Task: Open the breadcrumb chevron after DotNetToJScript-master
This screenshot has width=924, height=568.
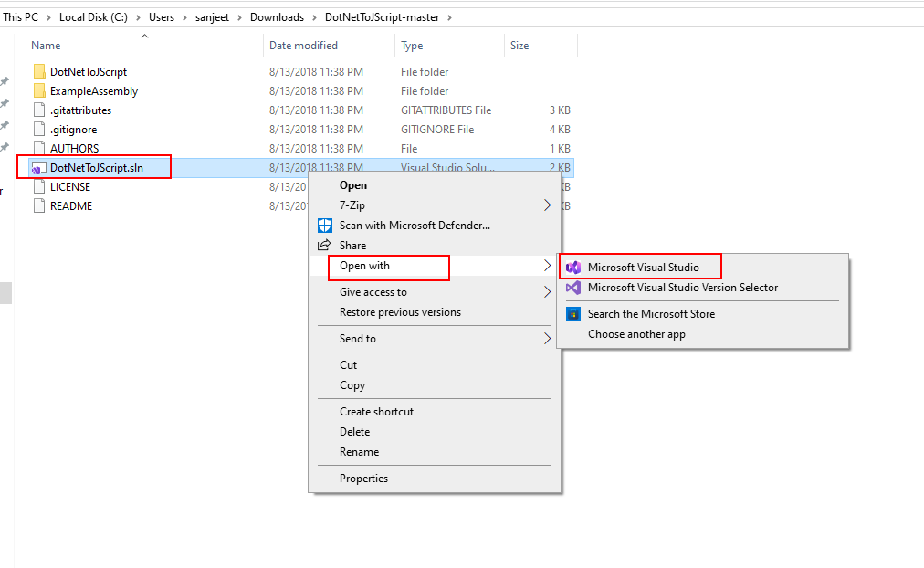Action: [450, 17]
